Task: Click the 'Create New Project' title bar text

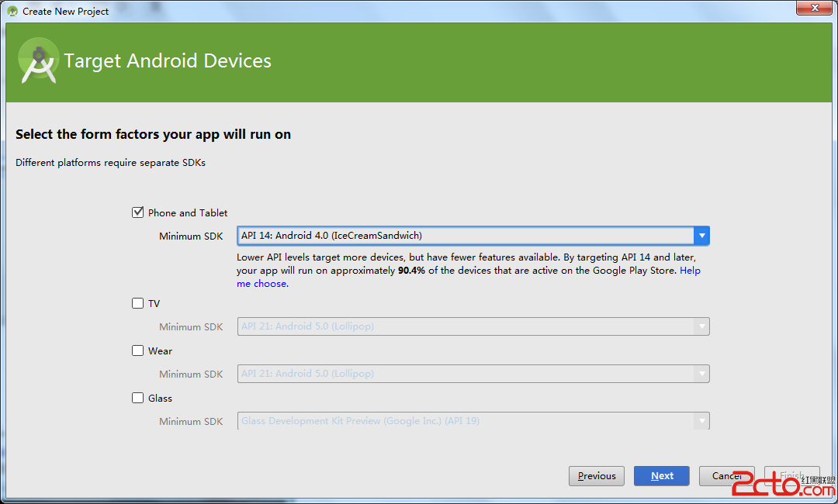Action: [x=66, y=12]
